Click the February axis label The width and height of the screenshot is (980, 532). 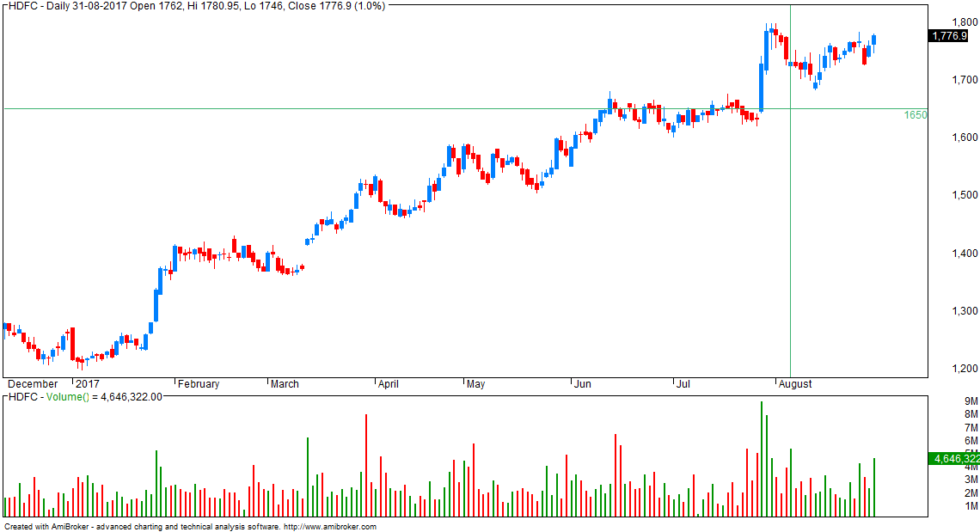pyautogui.click(x=197, y=383)
